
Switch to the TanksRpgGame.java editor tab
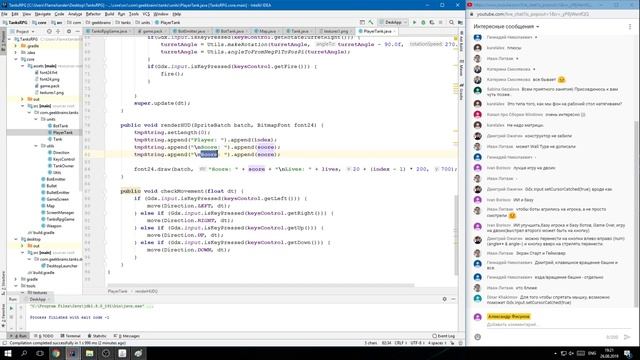pos(109,31)
